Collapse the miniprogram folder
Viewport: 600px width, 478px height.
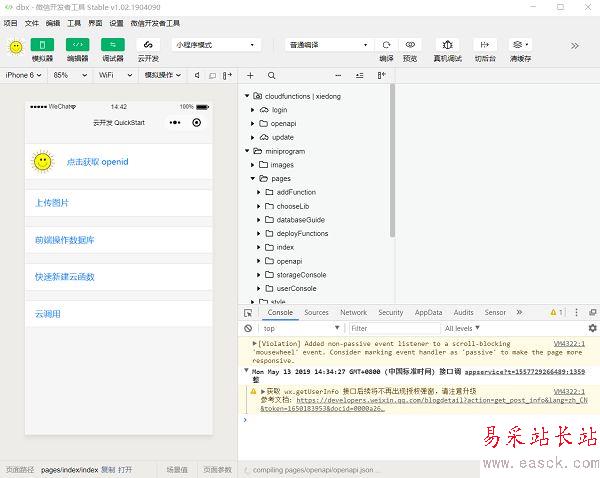click(x=247, y=151)
